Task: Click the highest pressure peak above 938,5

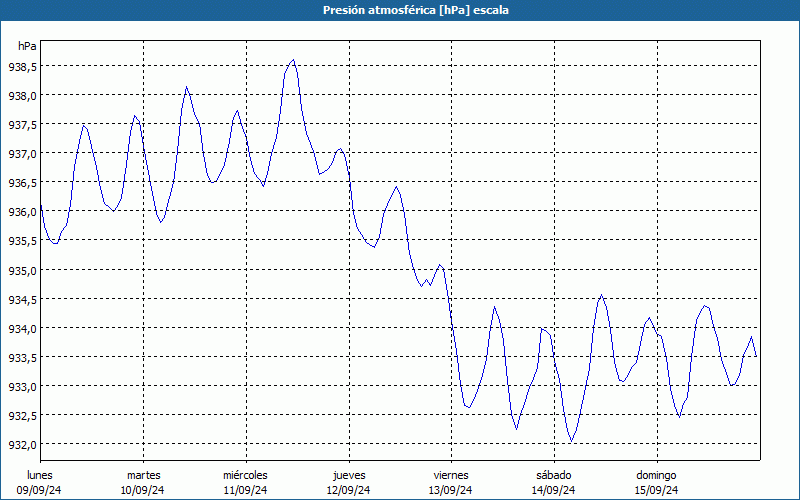Action: pos(293,60)
